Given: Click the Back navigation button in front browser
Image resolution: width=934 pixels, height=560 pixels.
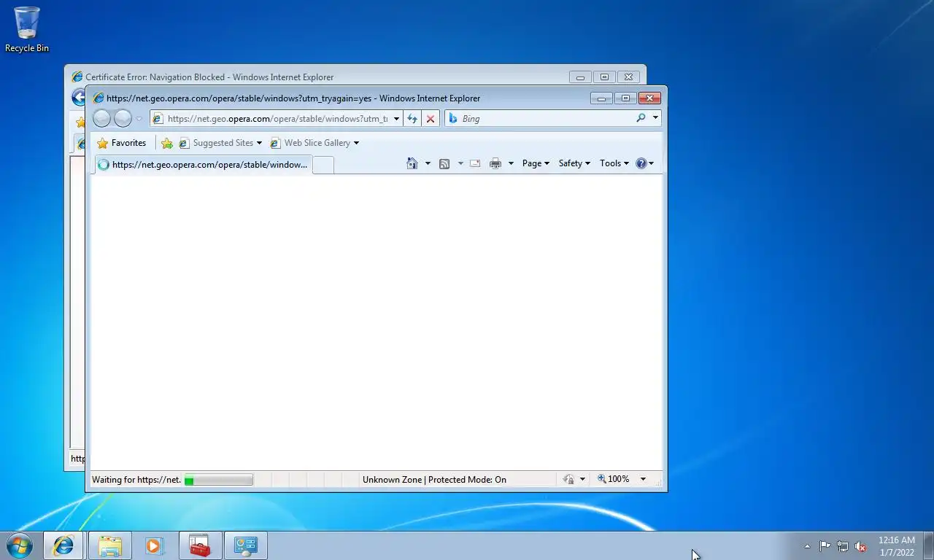Looking at the screenshot, I should [102, 118].
